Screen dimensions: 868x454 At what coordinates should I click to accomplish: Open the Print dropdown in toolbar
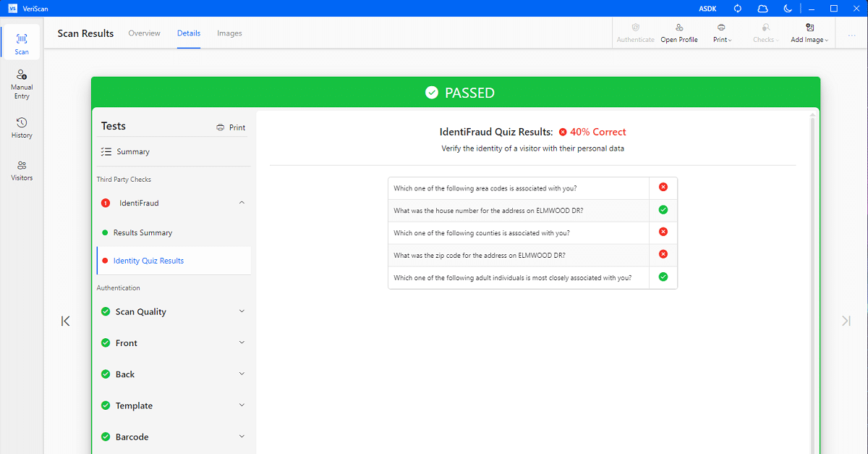coord(722,33)
